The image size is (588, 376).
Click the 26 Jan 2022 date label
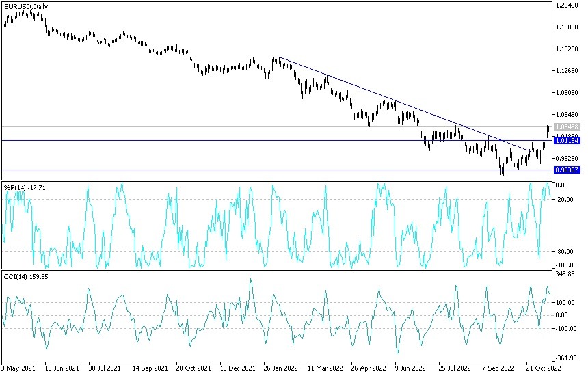coord(281,368)
